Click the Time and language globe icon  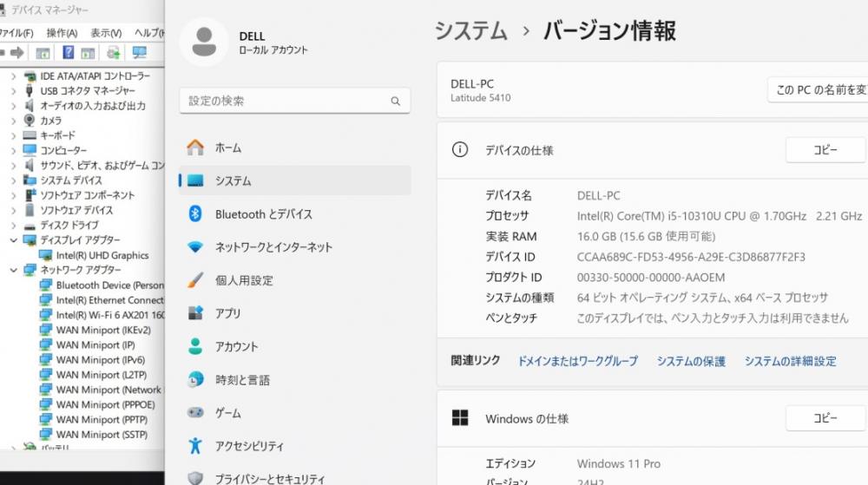coord(194,379)
